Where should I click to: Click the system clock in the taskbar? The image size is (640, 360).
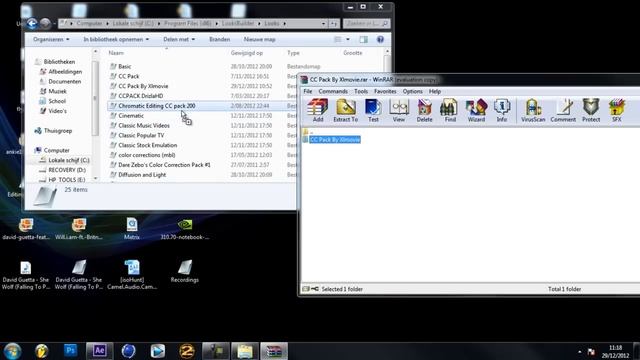pyautogui.click(x=616, y=351)
